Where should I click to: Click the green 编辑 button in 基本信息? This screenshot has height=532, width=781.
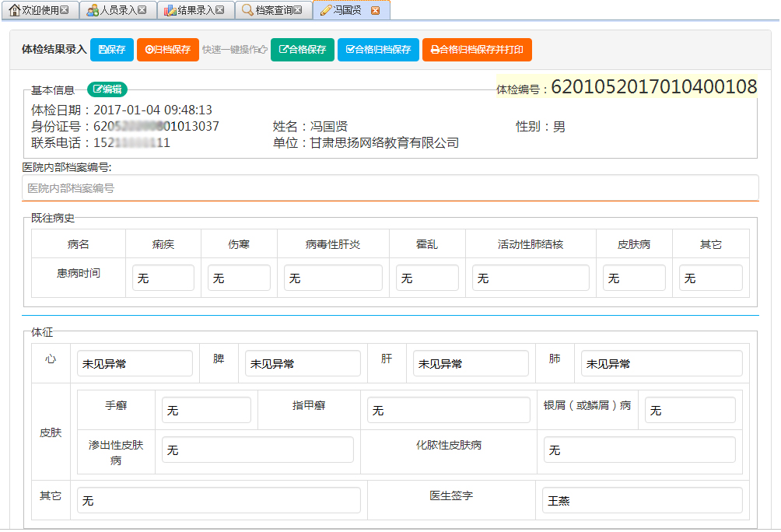(x=107, y=89)
